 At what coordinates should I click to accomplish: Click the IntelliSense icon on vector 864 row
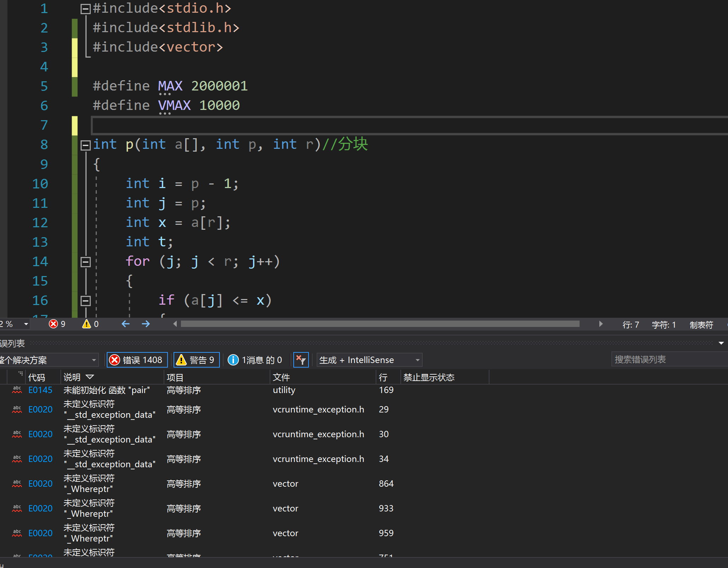pos(17,484)
